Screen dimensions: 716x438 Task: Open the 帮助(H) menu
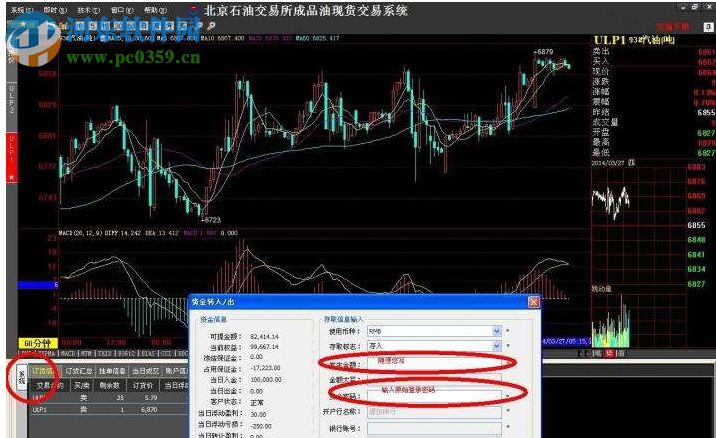[x=155, y=10]
